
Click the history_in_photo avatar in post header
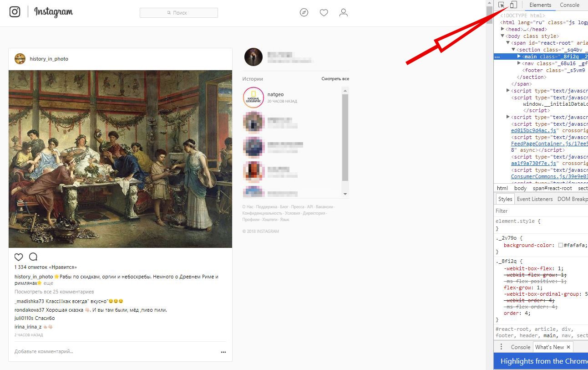click(x=20, y=59)
